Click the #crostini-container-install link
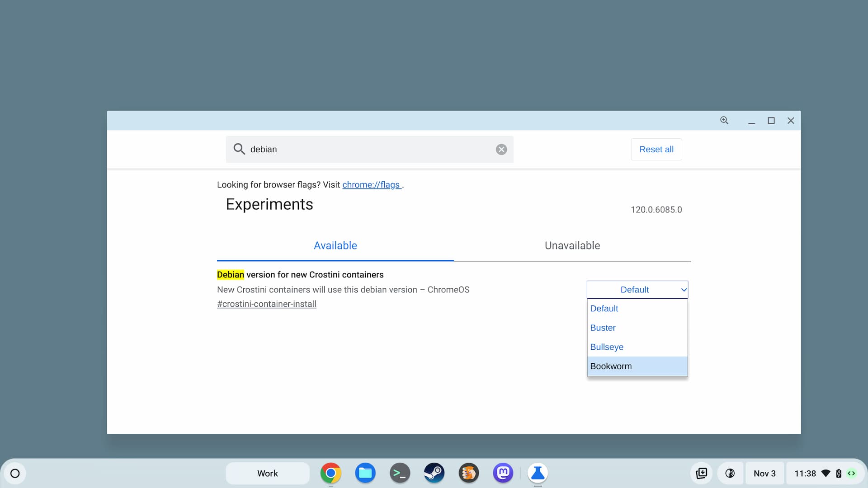This screenshot has height=488, width=868. [x=266, y=304]
